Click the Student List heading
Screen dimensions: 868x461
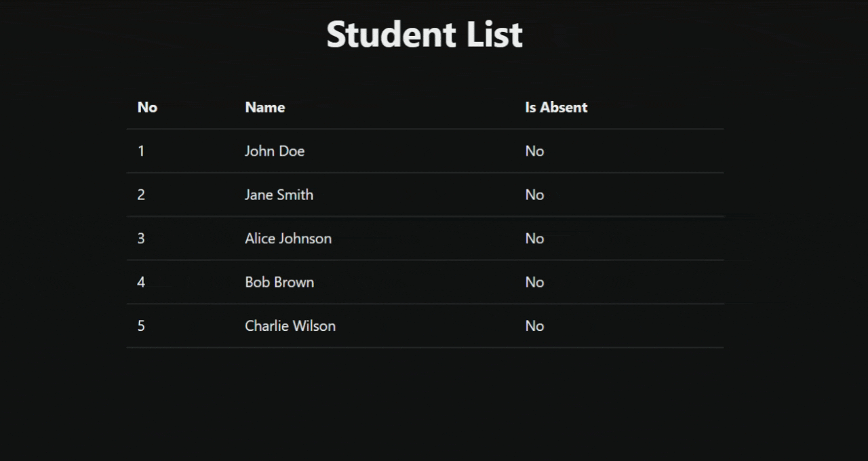tap(425, 35)
